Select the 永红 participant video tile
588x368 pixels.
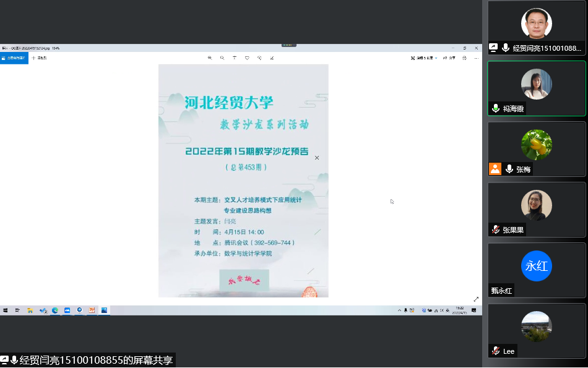click(x=536, y=266)
